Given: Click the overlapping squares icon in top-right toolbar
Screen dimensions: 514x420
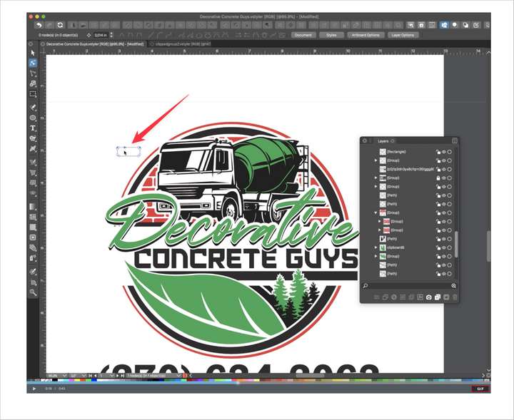Looking at the screenshot, I should [465, 25].
